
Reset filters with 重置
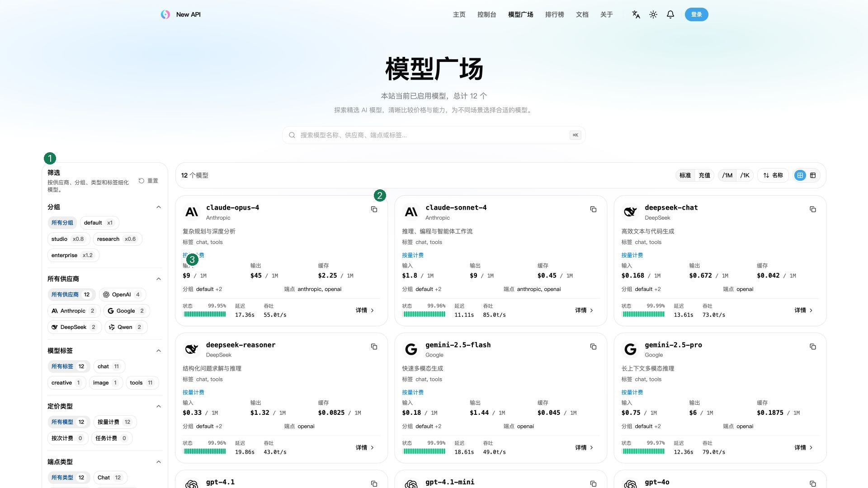click(148, 181)
